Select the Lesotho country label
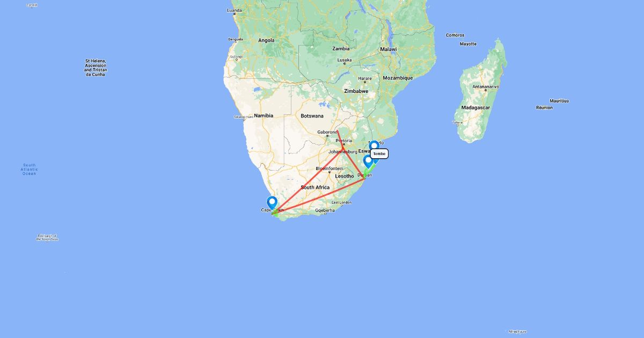 (x=345, y=176)
